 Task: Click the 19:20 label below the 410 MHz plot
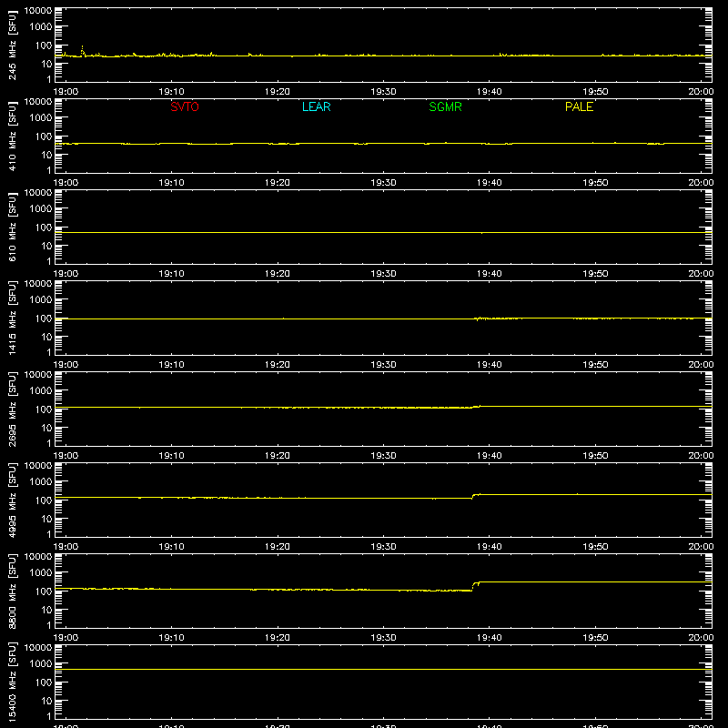pyautogui.click(x=278, y=183)
